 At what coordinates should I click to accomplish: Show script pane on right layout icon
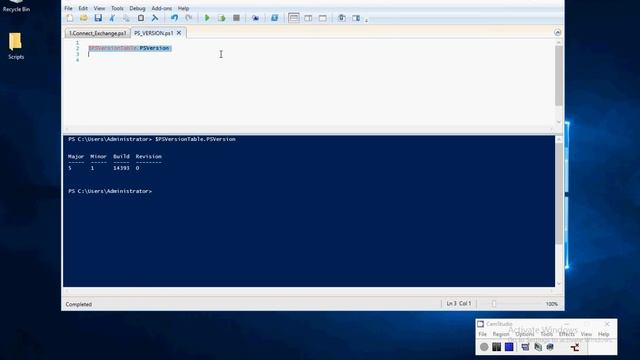tap(308, 18)
